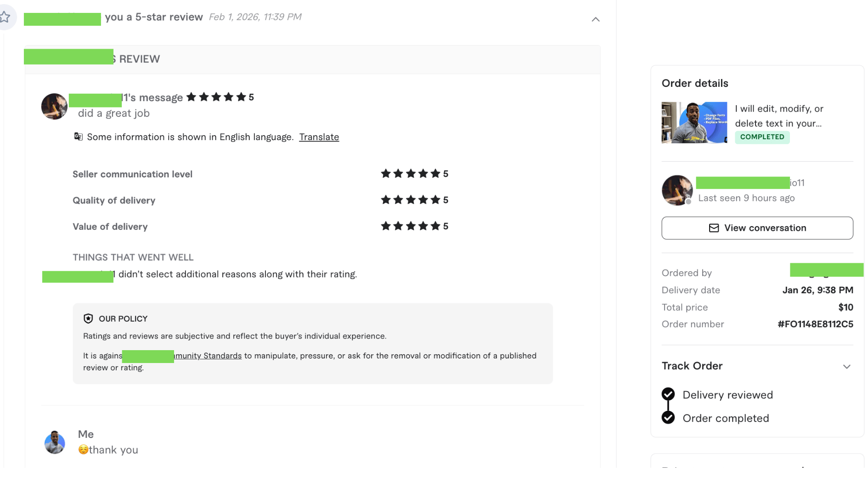
Task: Click the buyer avatar in Order details
Action: [677, 190]
